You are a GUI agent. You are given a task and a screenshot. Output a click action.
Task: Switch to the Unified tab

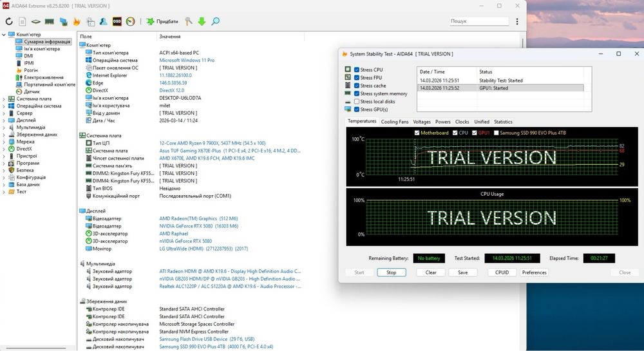[482, 122]
